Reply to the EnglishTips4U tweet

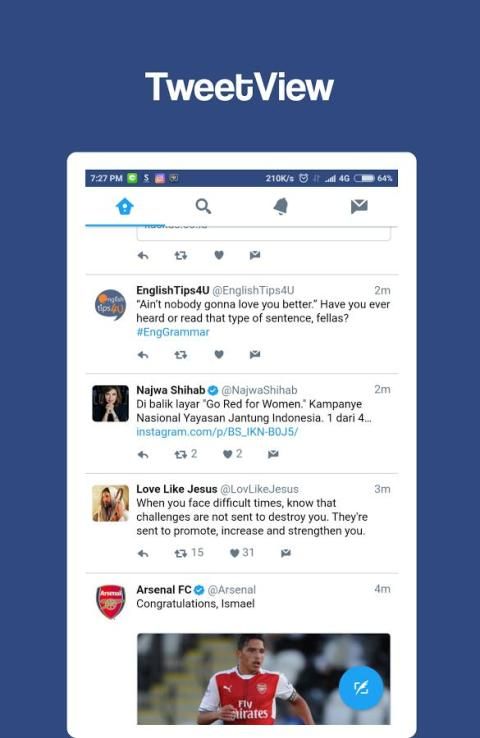point(143,355)
